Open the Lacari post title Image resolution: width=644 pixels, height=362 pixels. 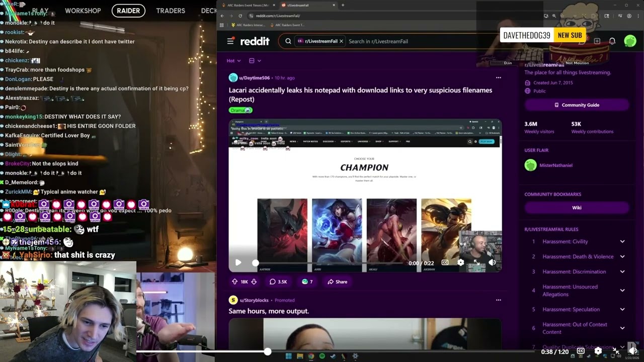(x=360, y=95)
